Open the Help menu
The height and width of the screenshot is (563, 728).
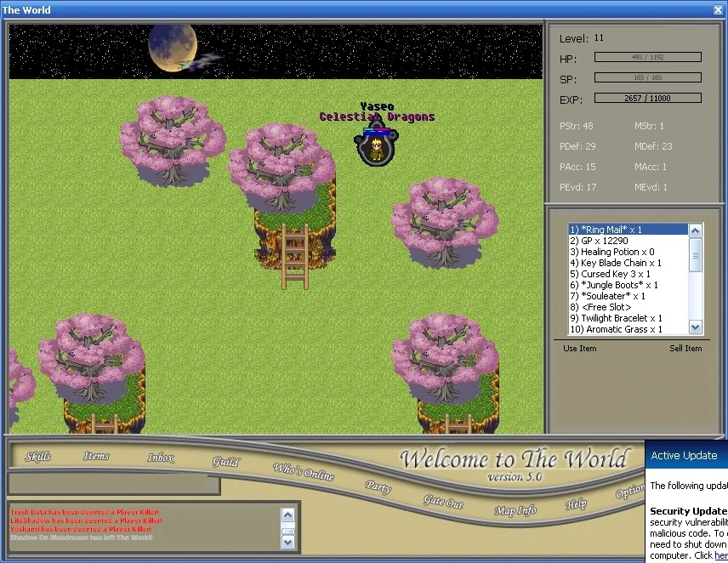click(576, 504)
